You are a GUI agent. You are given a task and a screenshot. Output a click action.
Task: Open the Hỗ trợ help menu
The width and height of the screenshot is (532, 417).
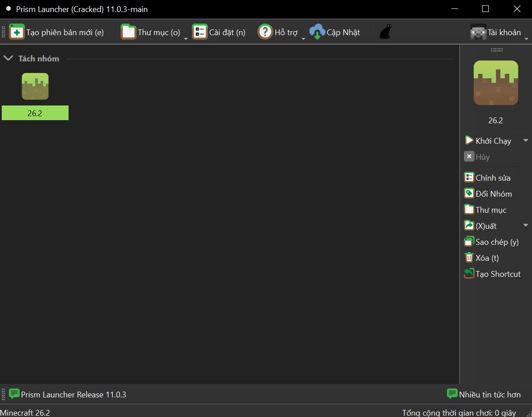[281, 32]
